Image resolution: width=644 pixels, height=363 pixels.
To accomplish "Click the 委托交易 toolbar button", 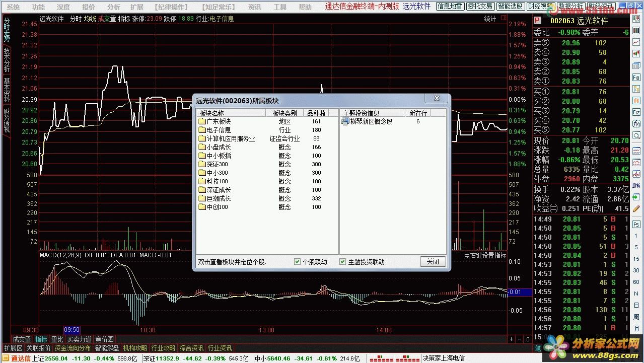I will point(480,7).
